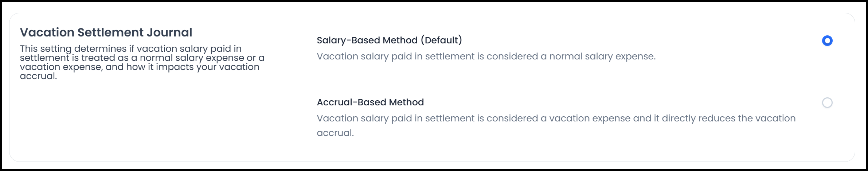Click the word "Vacation" in the section heading
868x171 pixels.
(x=47, y=32)
